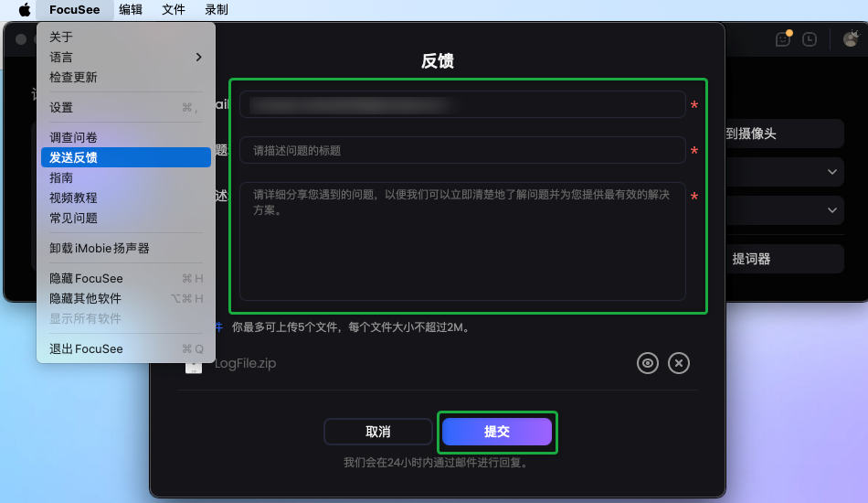Screen dimensions: 868x503
Task: Preview LogFile.zip with the eye icon
Action: coord(647,363)
